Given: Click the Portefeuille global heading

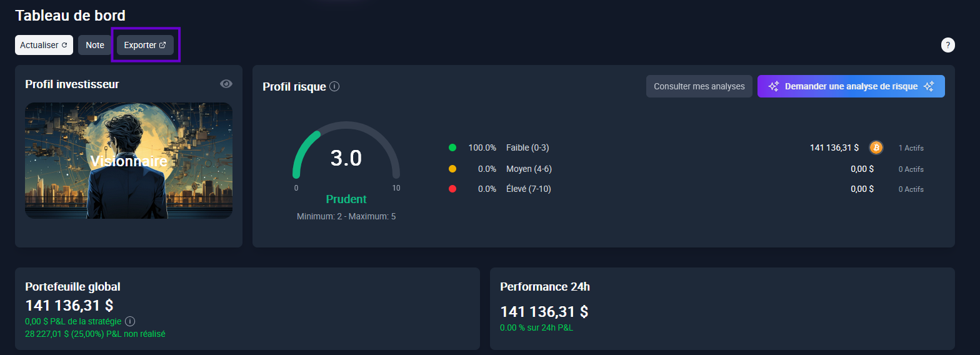Looking at the screenshot, I should (72, 287).
